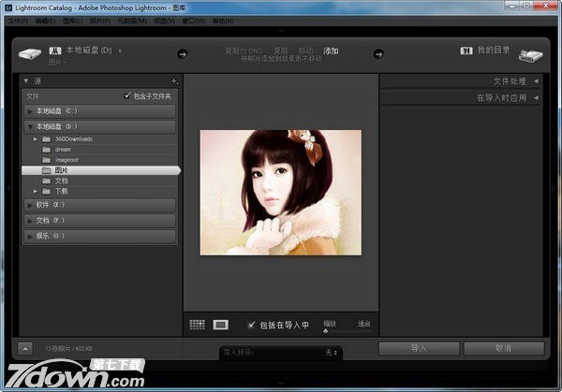Adjust the thumbnail zoom slider
The image size is (562, 392).
coord(326,330)
